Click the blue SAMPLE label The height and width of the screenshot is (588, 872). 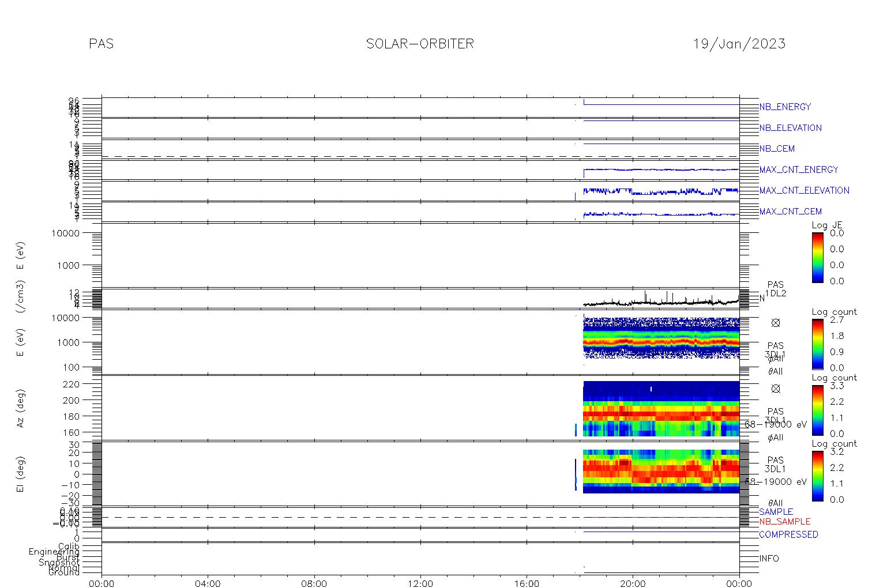click(x=776, y=512)
